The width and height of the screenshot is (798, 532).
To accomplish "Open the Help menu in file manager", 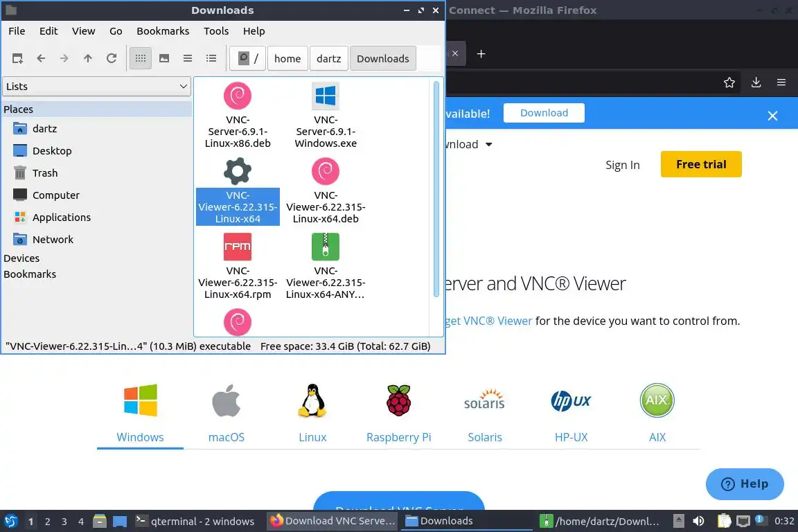I will tap(254, 31).
